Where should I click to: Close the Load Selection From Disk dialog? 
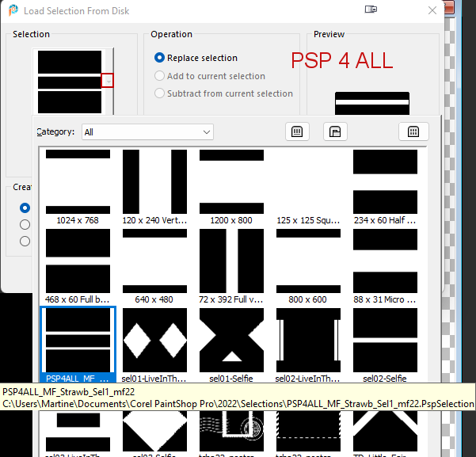point(432,11)
